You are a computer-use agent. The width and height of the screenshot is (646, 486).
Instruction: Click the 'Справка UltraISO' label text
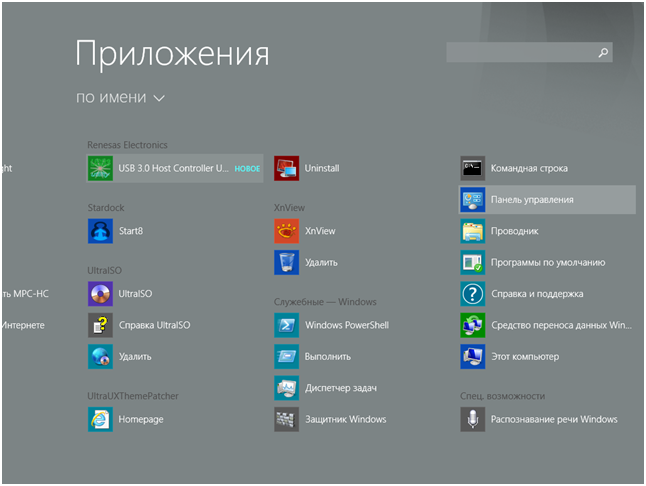pyautogui.click(x=154, y=325)
